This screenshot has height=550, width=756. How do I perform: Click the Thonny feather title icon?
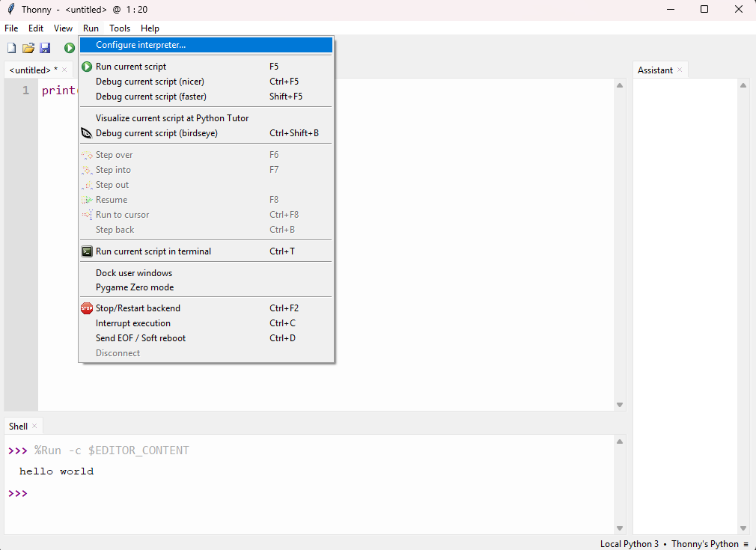tap(11, 9)
